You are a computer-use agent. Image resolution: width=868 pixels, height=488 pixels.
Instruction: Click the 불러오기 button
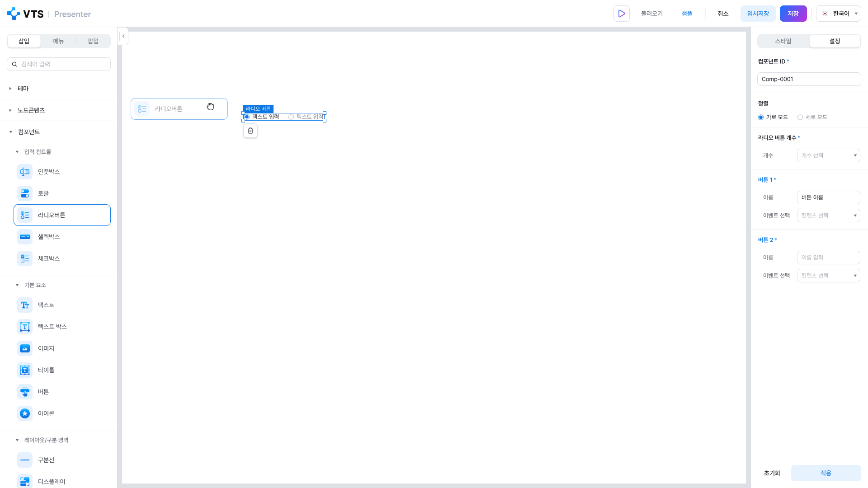coord(652,14)
